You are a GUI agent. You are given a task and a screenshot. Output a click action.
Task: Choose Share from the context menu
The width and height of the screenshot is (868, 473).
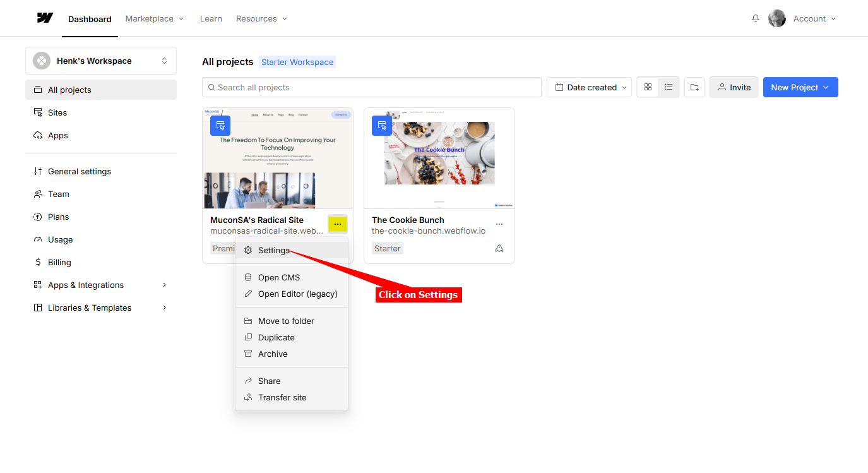(292, 381)
